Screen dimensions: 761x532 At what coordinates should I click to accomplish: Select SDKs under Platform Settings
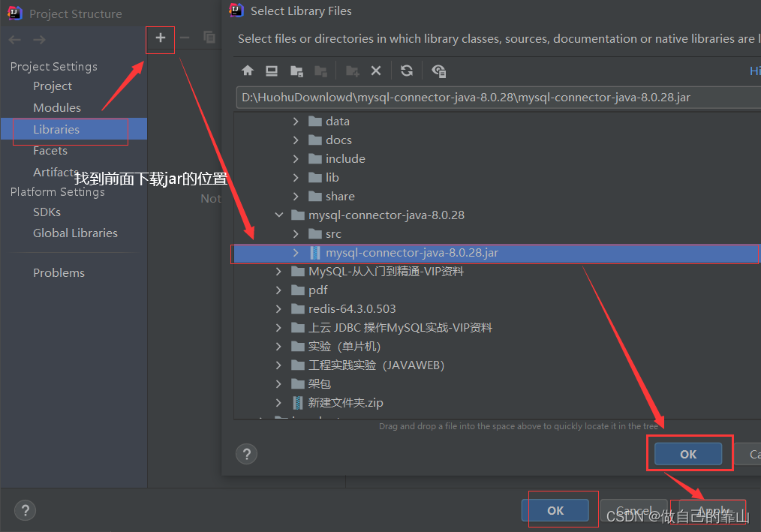pyautogui.click(x=47, y=212)
